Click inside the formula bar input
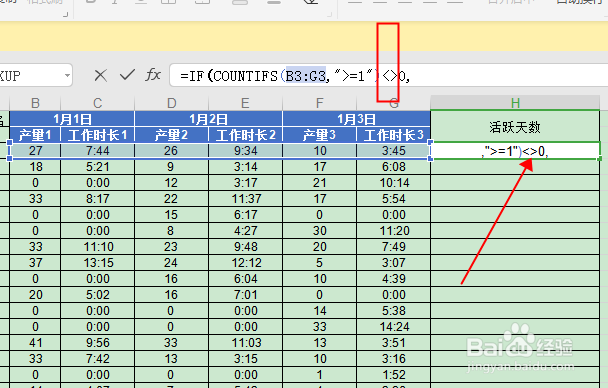This screenshot has width=608, height=388. [x=389, y=76]
